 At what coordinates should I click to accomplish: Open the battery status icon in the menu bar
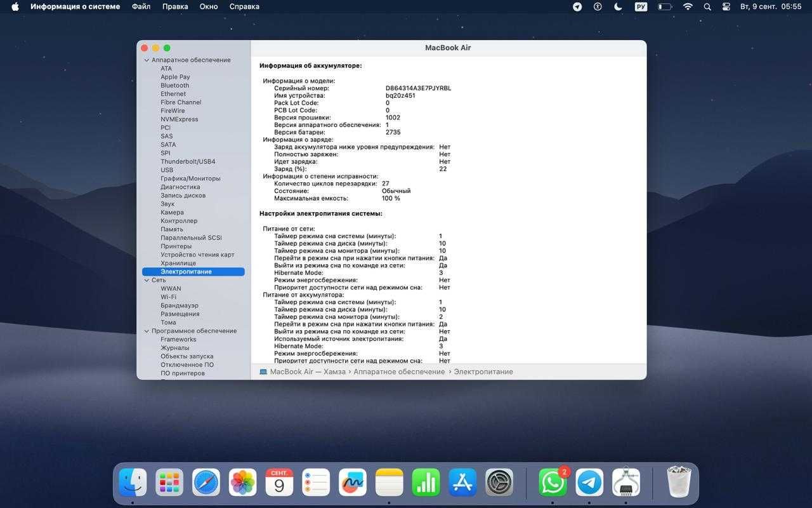[x=664, y=6]
